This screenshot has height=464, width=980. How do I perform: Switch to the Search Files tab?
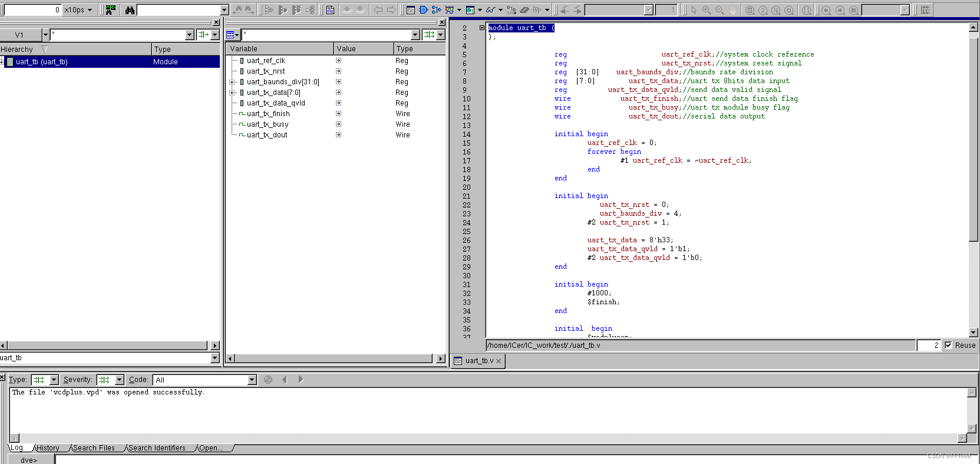[94, 448]
